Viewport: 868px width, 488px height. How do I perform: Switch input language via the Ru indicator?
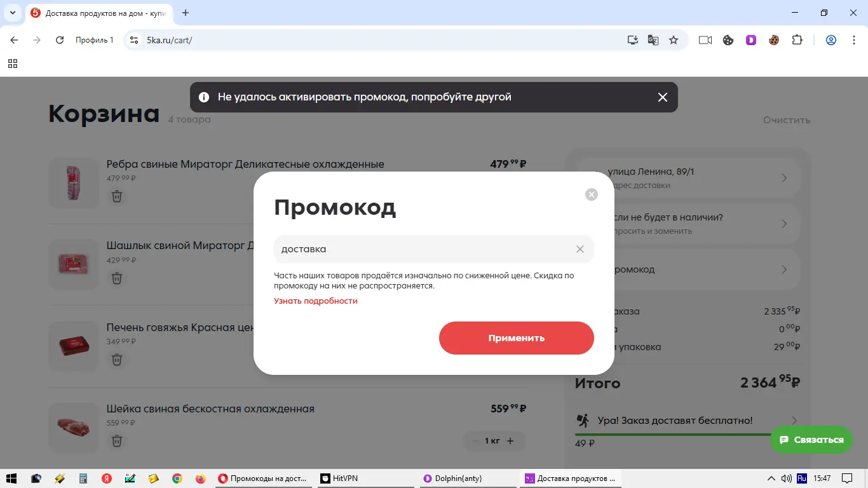click(802, 478)
